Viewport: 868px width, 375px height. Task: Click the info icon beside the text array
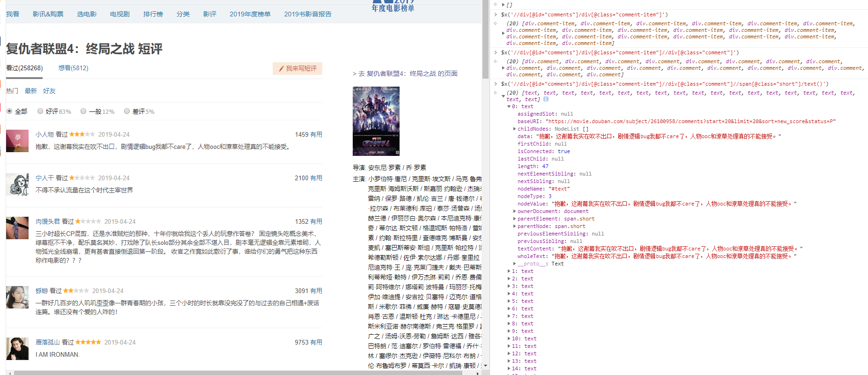pos(546,99)
